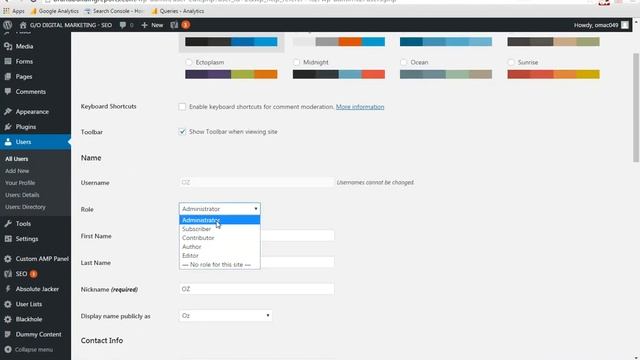Click the Absolute Jacker lightning icon
This screenshot has height=360, width=640.
8,289
